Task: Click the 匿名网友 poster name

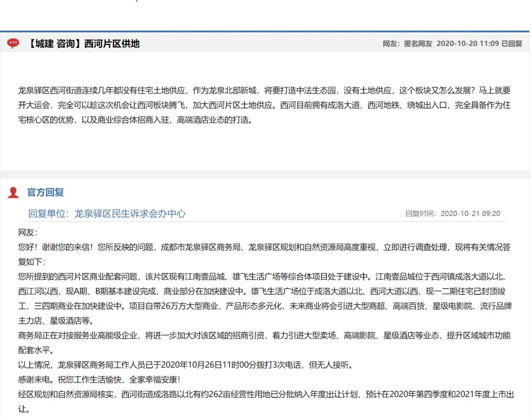Action: tap(418, 43)
